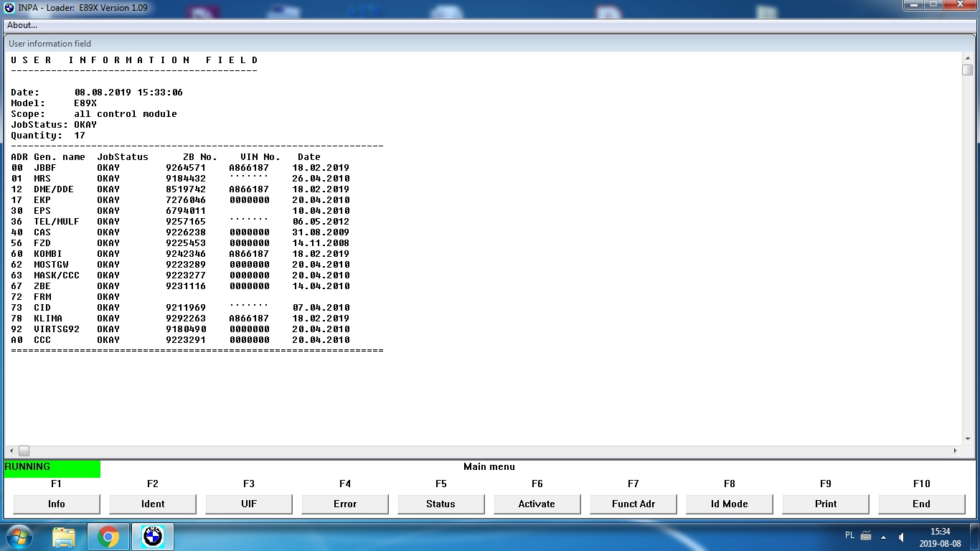Click the Id Mode button
Viewport: 980px width, 551px height.
pos(730,504)
